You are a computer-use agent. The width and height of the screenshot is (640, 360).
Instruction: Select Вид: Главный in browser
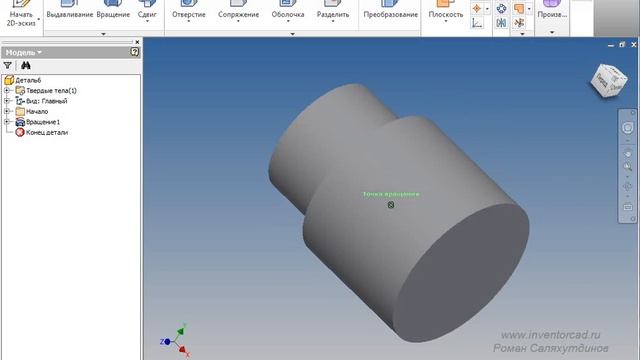[x=41, y=101]
